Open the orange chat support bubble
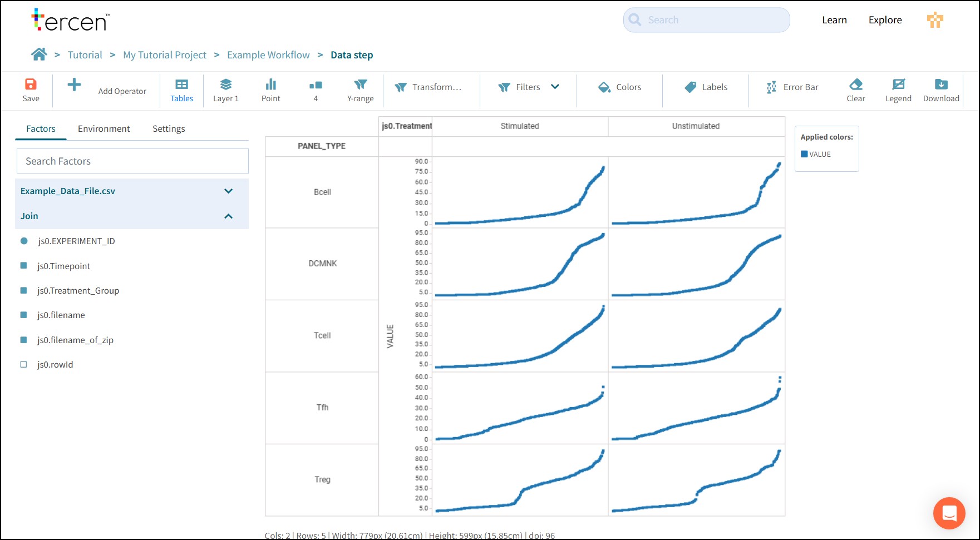The height and width of the screenshot is (540, 980). tap(949, 513)
